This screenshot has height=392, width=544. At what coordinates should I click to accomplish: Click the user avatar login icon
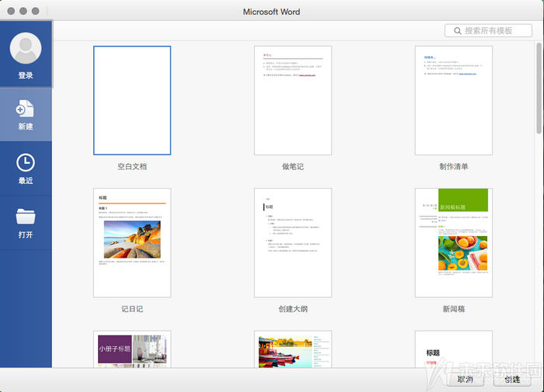click(x=26, y=48)
